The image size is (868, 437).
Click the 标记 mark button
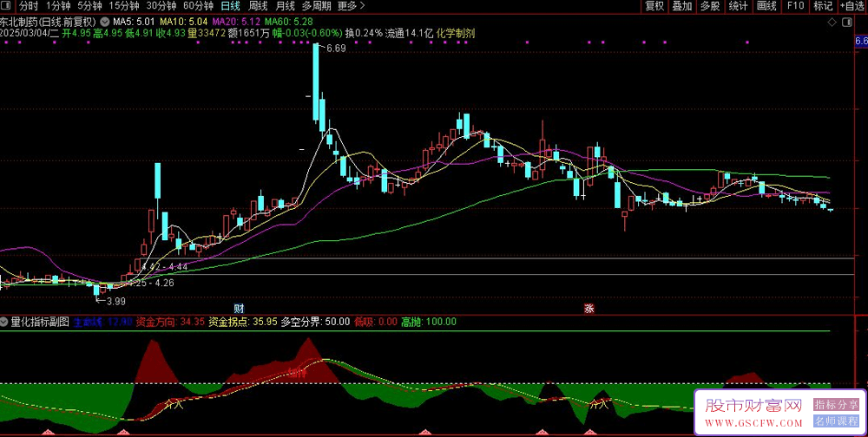click(823, 6)
